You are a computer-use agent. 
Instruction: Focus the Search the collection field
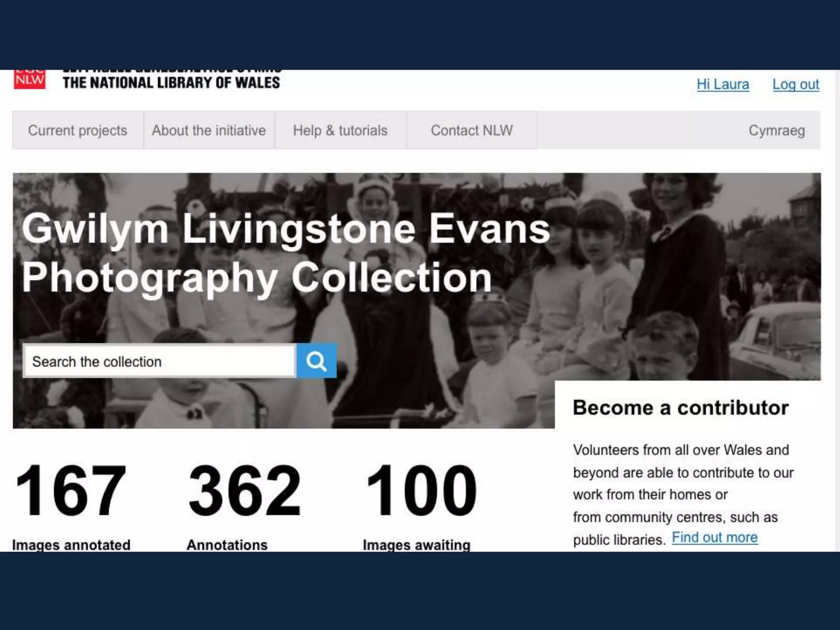click(159, 361)
